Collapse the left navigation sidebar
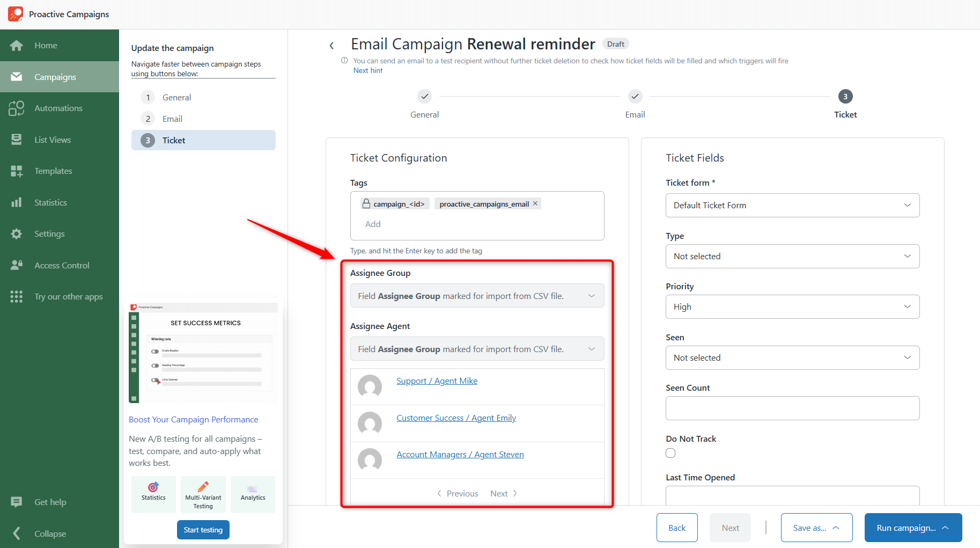Image resolution: width=980 pixels, height=548 pixels. [49, 533]
